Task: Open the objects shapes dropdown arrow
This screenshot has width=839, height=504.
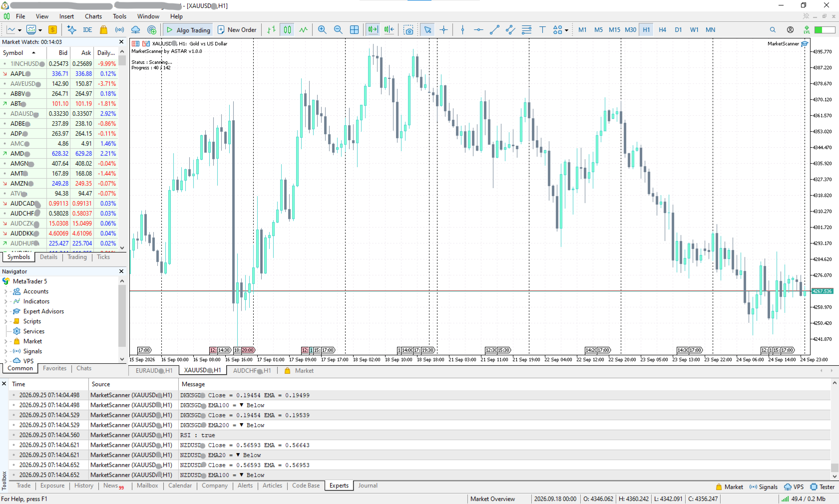Action: [566, 30]
